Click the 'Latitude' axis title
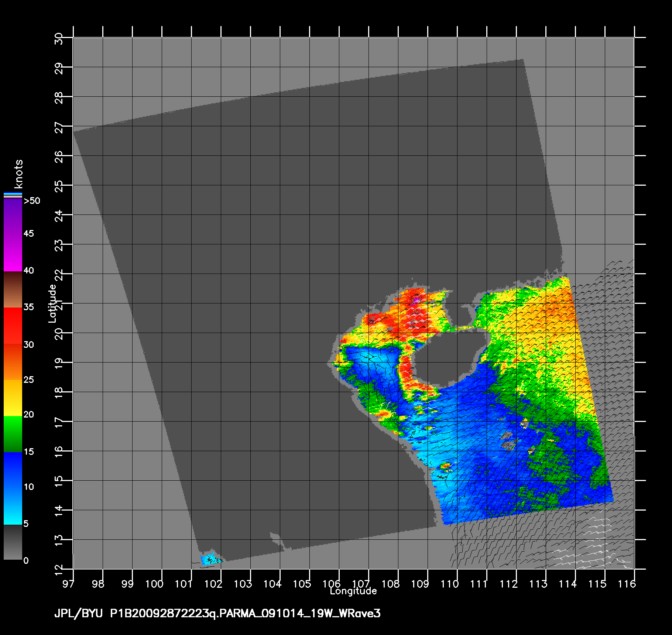This screenshot has width=672, height=635. point(53,303)
